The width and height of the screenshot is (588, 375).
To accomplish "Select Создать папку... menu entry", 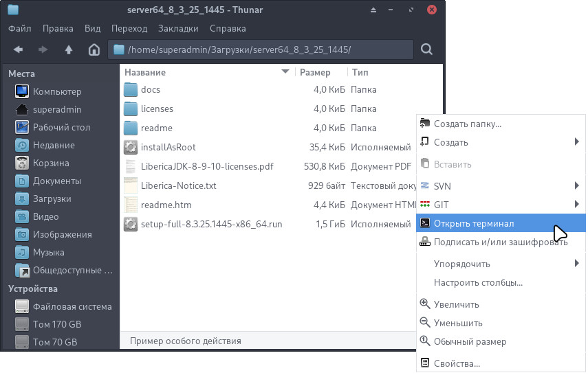I will tap(467, 124).
